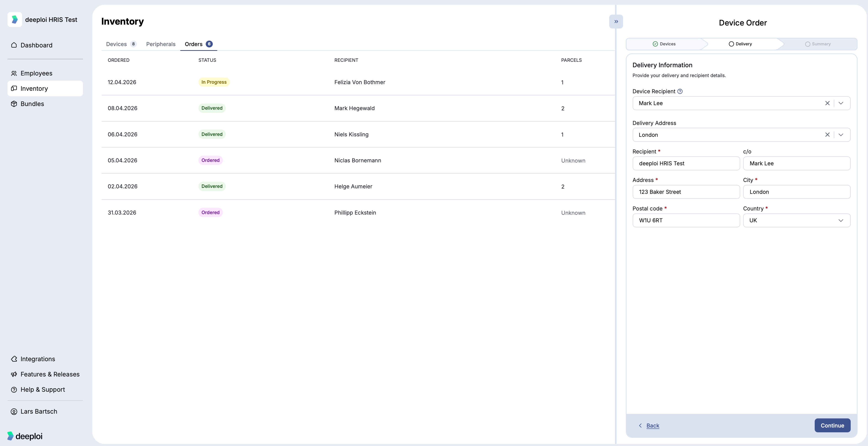This screenshot has height=446, width=868.
Task: Click the deeploi logo at sidebar bottom
Action: point(25,436)
